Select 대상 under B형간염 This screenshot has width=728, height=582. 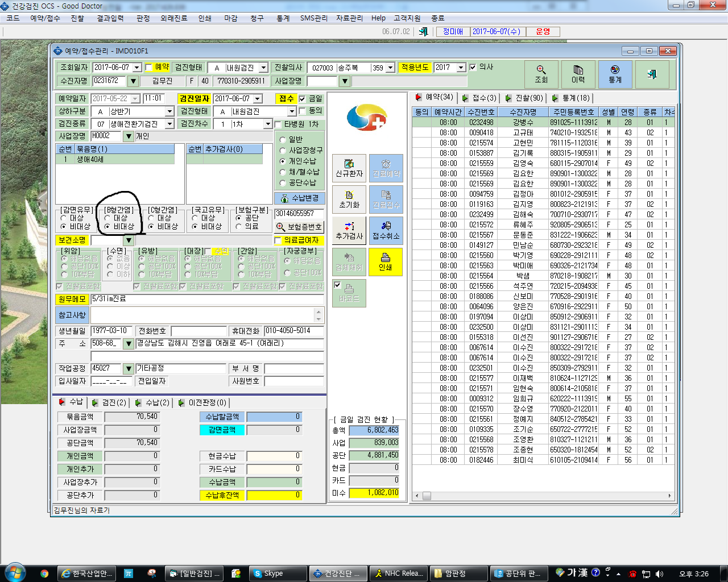click(x=107, y=218)
